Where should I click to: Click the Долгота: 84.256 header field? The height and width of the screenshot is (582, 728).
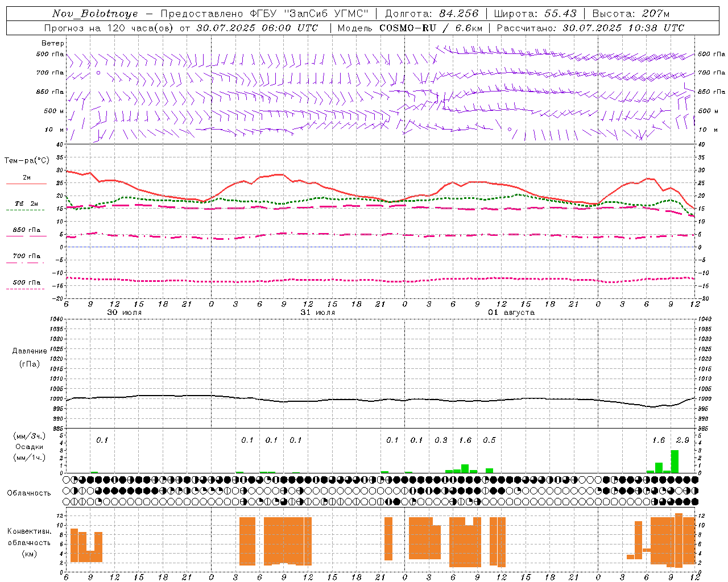pyautogui.click(x=432, y=14)
